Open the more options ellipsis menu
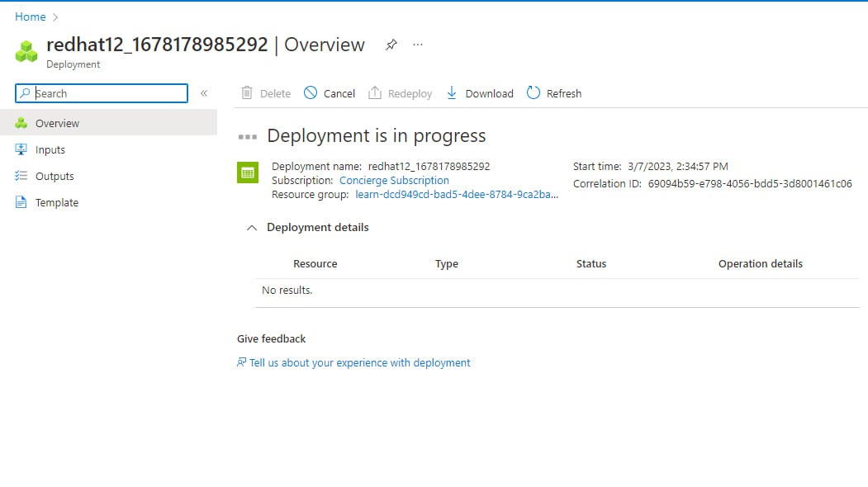868x487 pixels. click(418, 45)
